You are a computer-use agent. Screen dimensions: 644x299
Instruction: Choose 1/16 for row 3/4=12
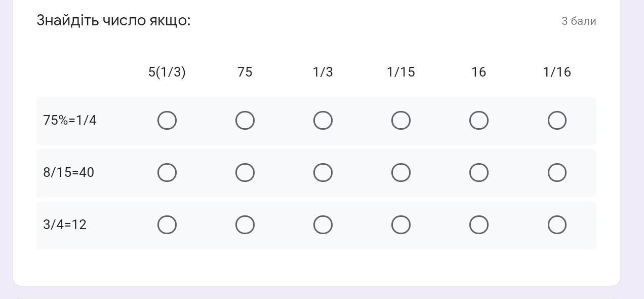557,225
